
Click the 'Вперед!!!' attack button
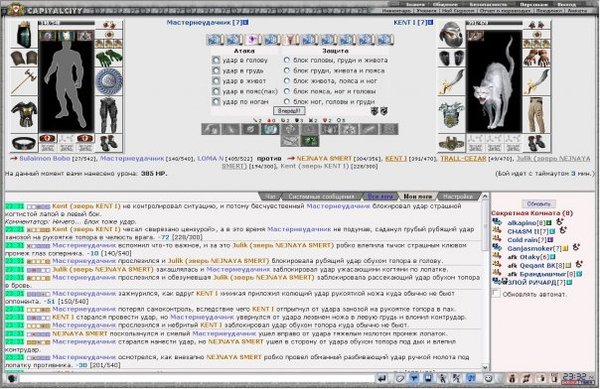click(x=289, y=111)
